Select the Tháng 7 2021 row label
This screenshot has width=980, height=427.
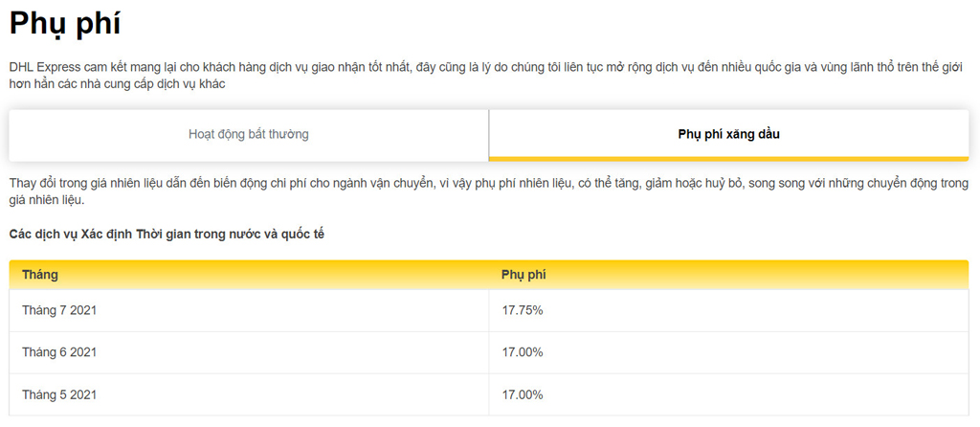click(59, 310)
